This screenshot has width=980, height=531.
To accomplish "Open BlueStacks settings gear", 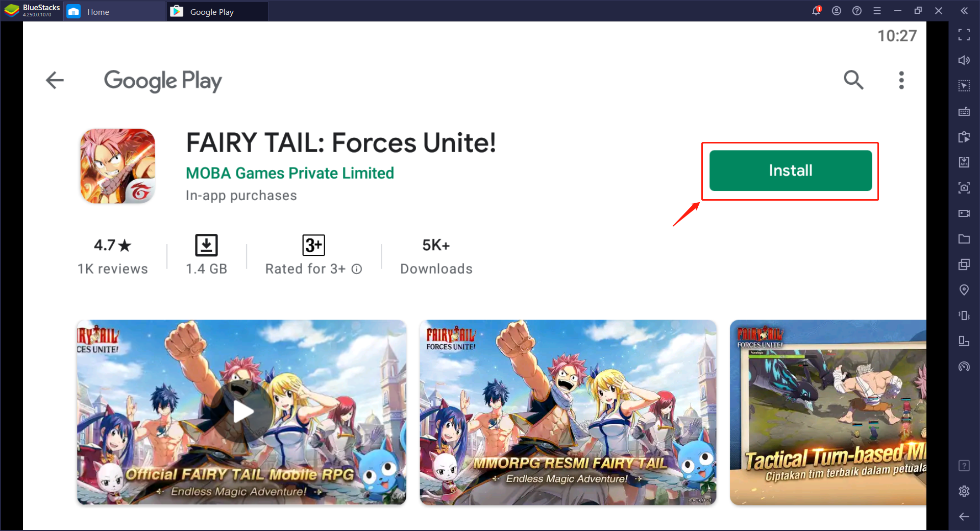I will [964, 491].
